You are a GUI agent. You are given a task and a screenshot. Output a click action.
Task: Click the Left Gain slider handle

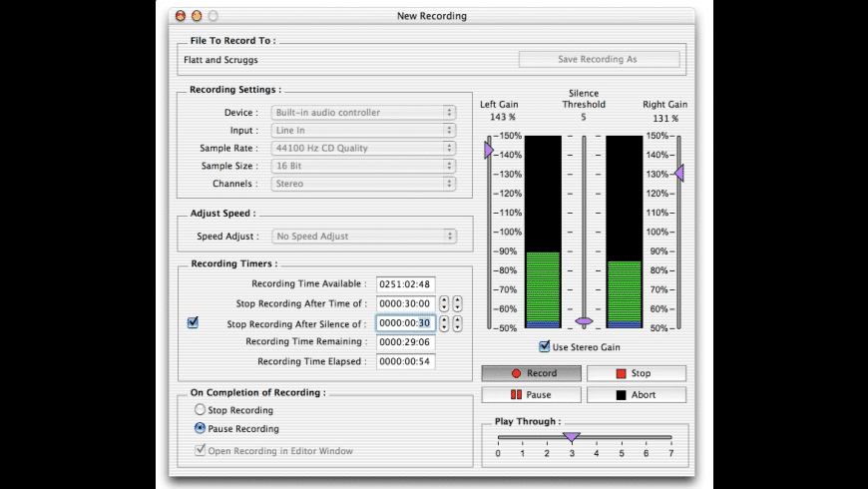point(489,151)
